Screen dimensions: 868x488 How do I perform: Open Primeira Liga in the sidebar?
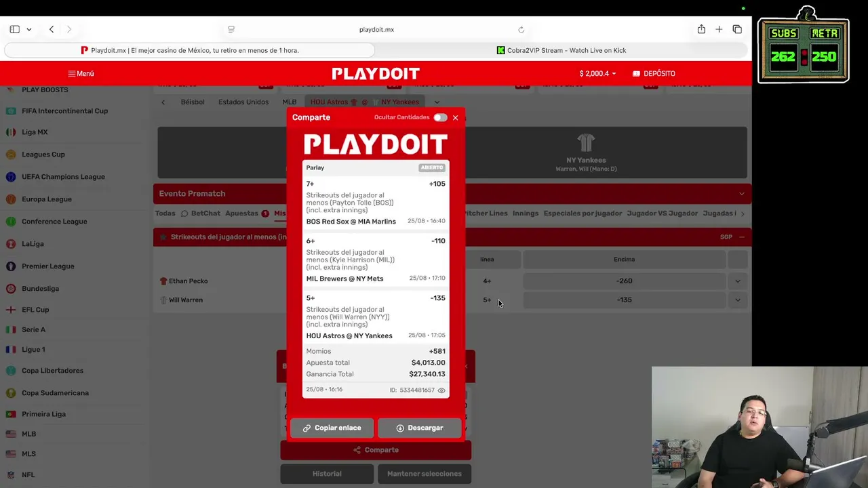[x=43, y=414]
